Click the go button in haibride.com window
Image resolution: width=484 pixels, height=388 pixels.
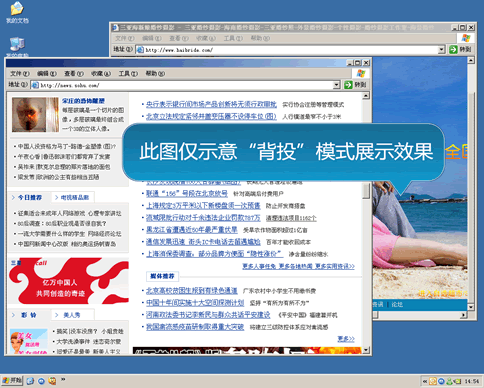pos(461,49)
